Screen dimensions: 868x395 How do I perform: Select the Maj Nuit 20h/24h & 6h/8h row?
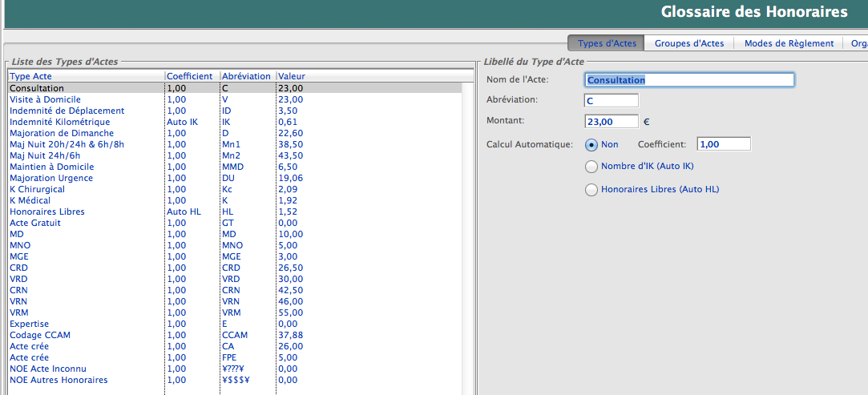tap(236, 144)
